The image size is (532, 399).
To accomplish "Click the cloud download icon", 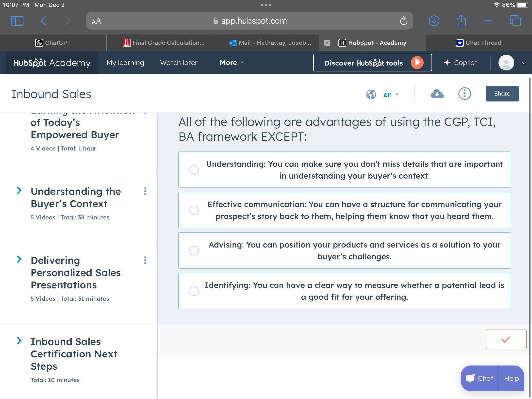I will [437, 94].
